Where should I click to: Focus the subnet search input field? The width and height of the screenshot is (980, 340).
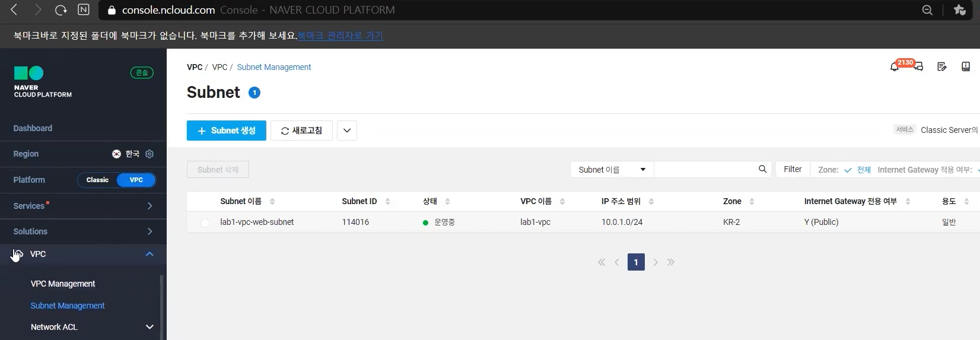705,170
